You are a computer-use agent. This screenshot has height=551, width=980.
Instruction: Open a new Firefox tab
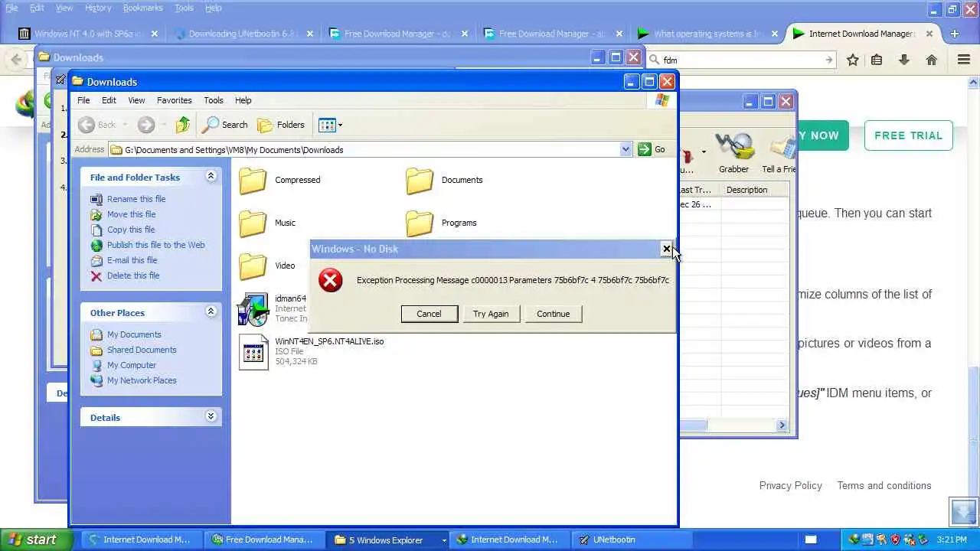pyautogui.click(x=954, y=34)
